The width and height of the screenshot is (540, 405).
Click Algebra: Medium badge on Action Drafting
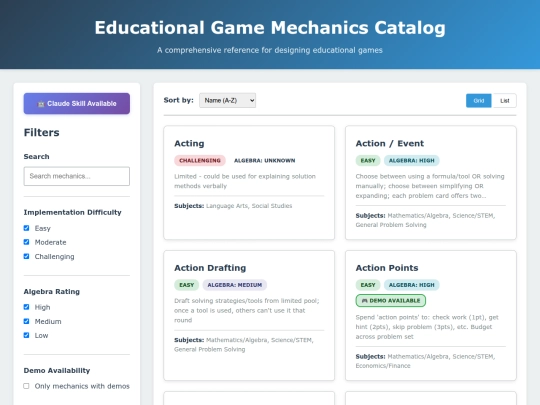point(235,285)
